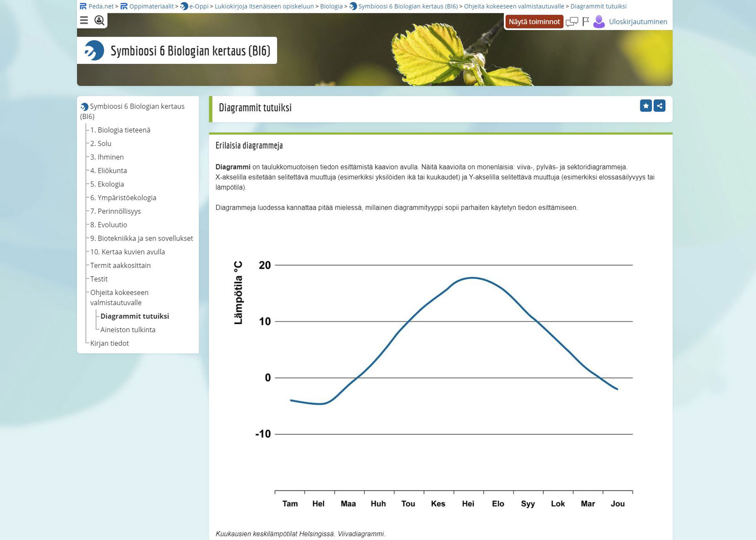Click the star favorite icon

(646, 106)
